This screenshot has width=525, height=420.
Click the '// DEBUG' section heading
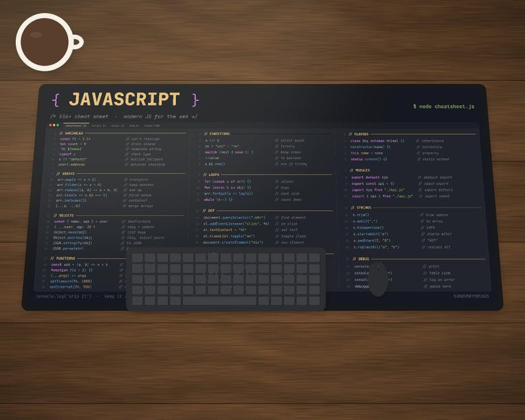(361, 259)
